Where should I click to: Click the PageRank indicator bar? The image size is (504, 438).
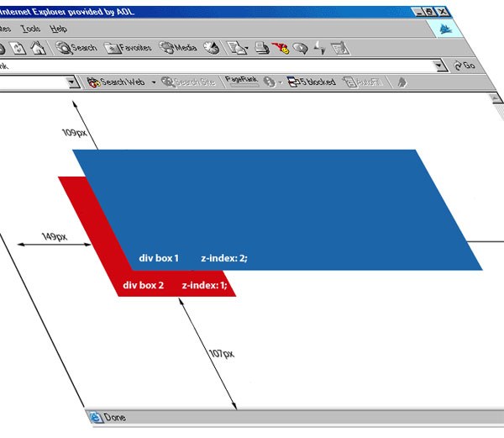pos(240,82)
